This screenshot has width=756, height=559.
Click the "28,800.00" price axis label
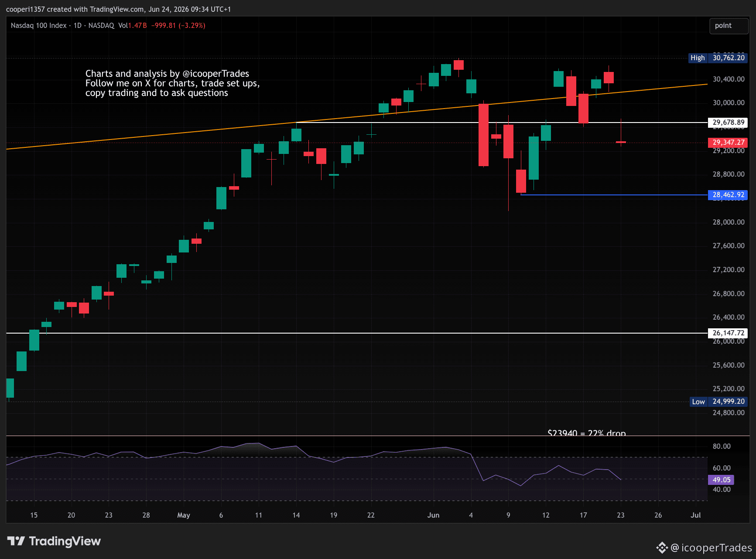point(729,174)
